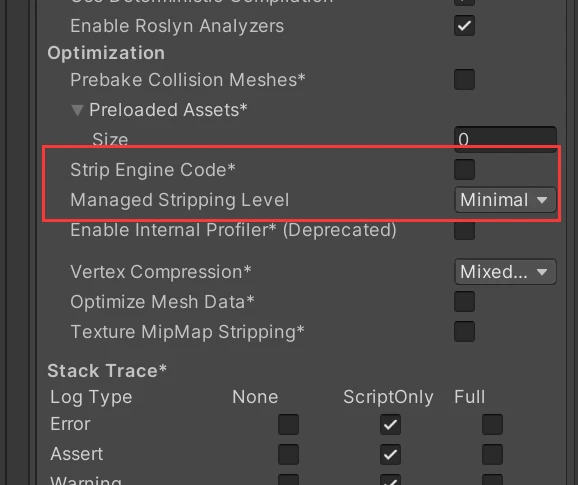Enable Optimize Mesh Data checkbox

(x=464, y=301)
